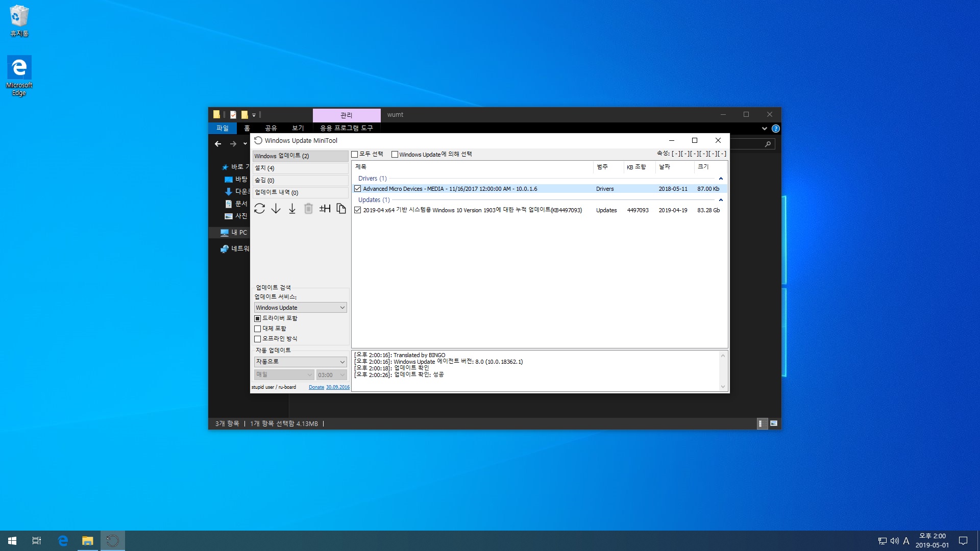Image resolution: width=980 pixels, height=551 pixels.
Task: Click the taskbar clock showing 오후 2:00
Action: (933, 541)
